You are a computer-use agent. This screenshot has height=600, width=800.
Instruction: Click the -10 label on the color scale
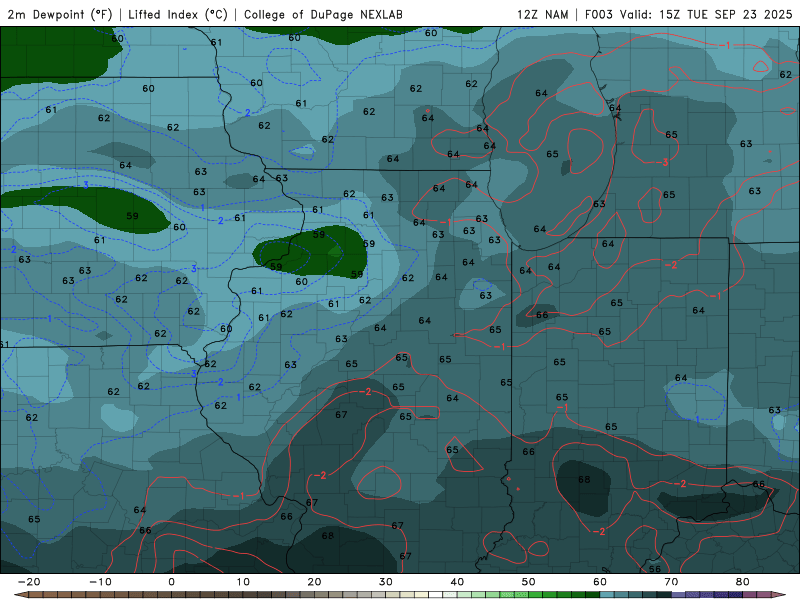tap(100, 582)
